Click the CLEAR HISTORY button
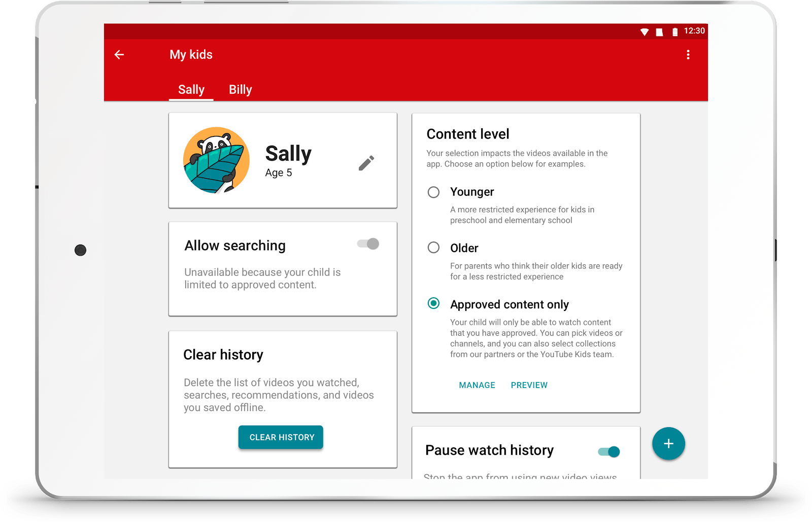Image resolution: width=812 pixels, height=523 pixels. coord(281,437)
